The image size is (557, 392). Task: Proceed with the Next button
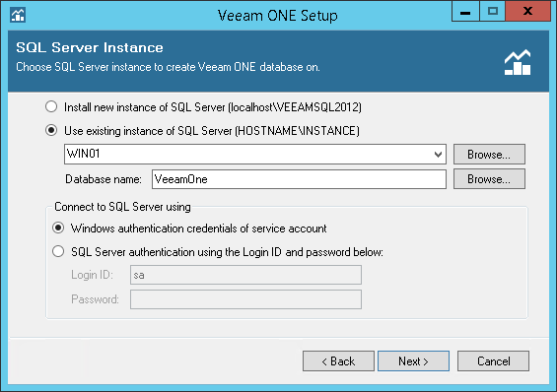tap(413, 361)
